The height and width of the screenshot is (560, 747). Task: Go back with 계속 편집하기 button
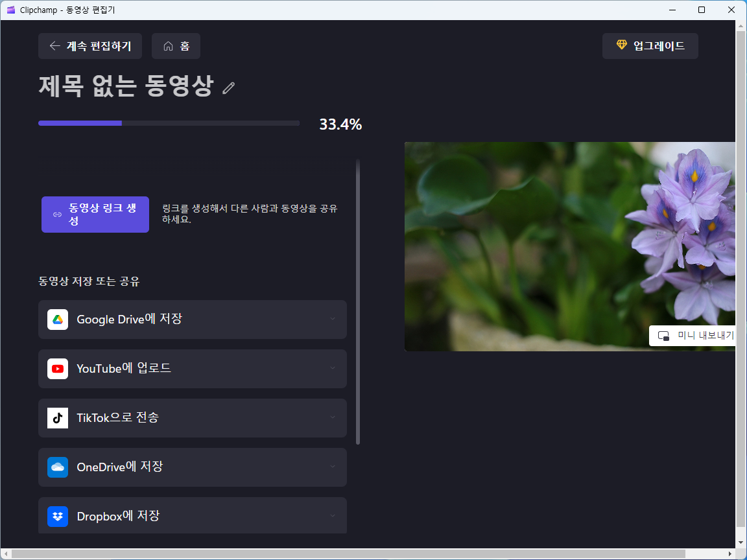90,46
